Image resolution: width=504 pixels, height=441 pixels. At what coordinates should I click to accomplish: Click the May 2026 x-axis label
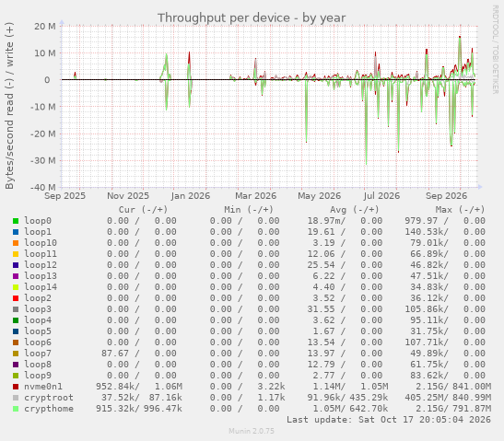click(319, 196)
